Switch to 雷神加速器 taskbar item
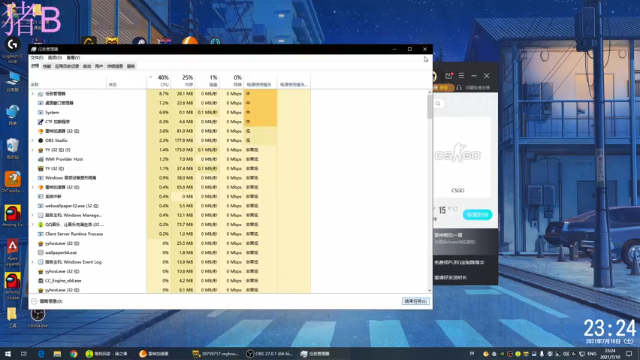This screenshot has width=640, height=360. 154,354
